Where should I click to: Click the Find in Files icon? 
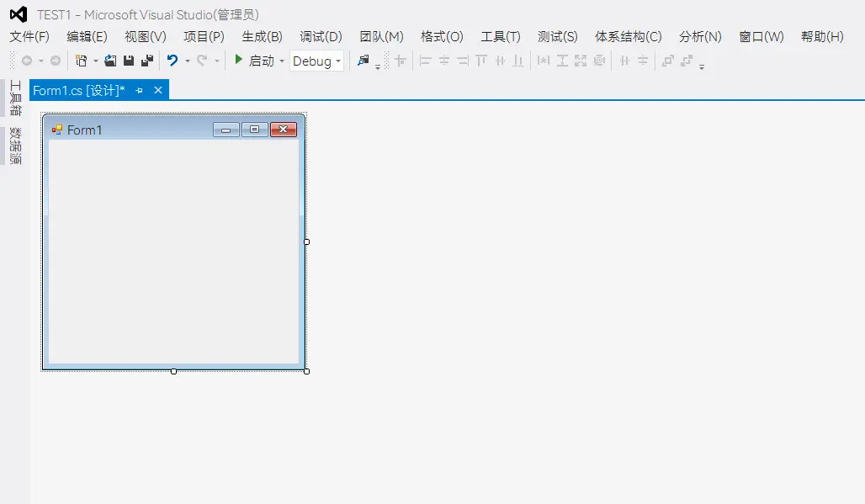coord(363,61)
